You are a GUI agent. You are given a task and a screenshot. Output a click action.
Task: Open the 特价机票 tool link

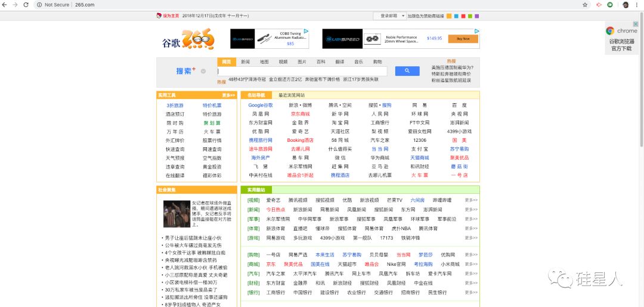point(212,106)
